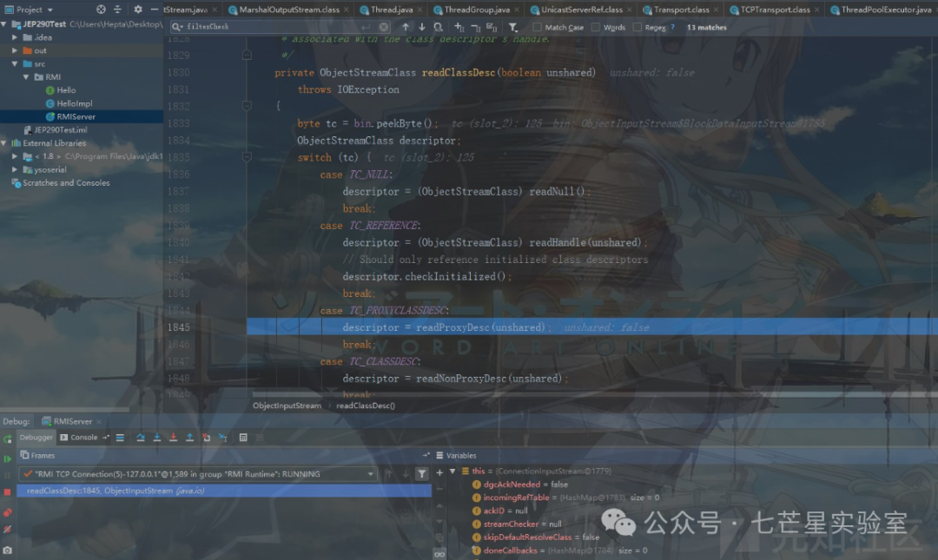Viewport: 938px width, 560px height.
Task: Expand the out folder
Action: pos(15,50)
